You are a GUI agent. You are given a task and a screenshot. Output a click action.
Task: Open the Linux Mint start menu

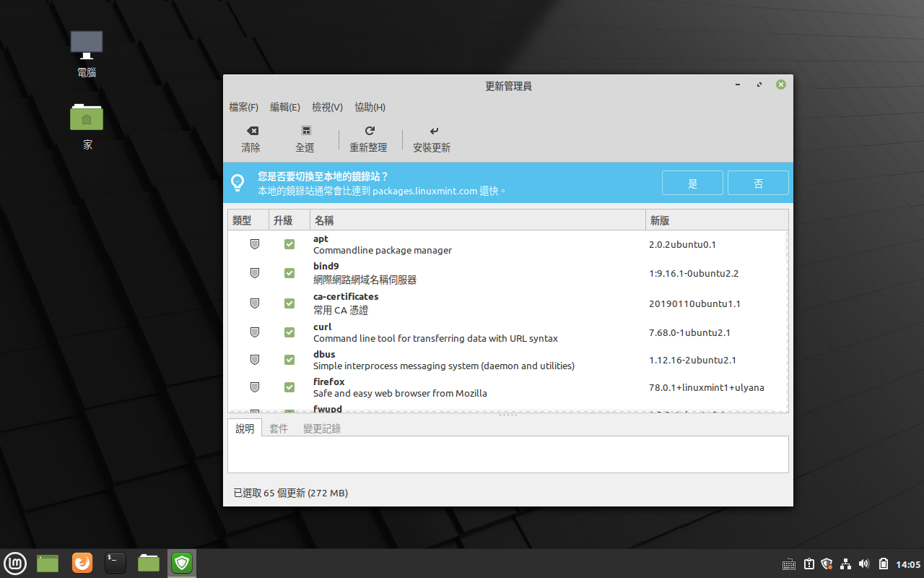click(x=14, y=562)
